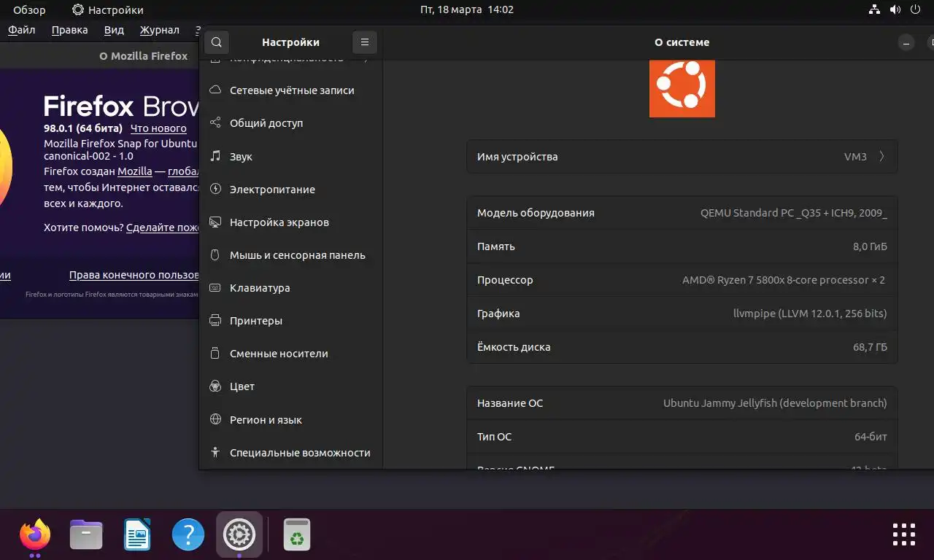Click the Название ОС Ubuntu Jammy Jellyfish value

(775, 402)
